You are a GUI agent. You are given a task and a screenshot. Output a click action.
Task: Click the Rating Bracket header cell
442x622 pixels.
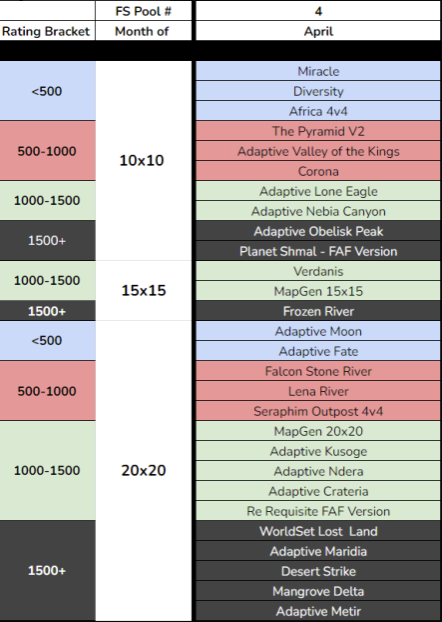click(47, 31)
